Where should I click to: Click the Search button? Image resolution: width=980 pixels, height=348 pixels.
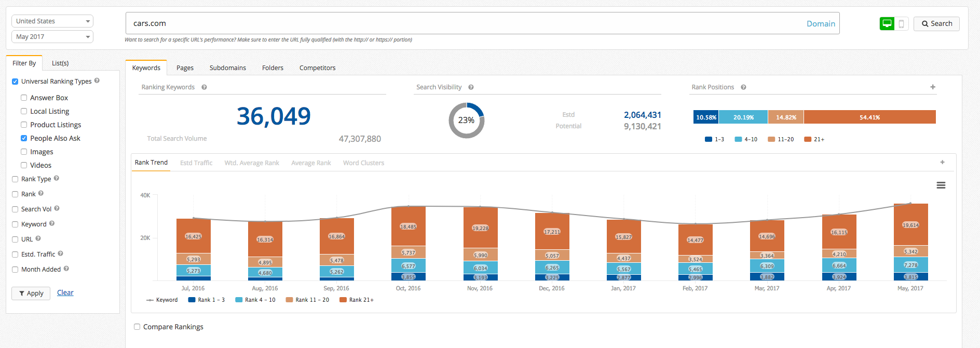(936, 23)
